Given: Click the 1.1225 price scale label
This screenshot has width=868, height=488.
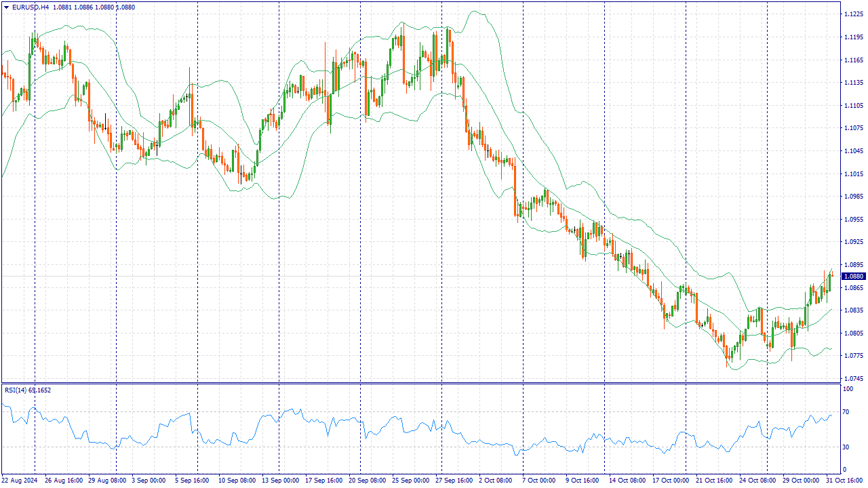Looking at the screenshot, I should tap(853, 14).
